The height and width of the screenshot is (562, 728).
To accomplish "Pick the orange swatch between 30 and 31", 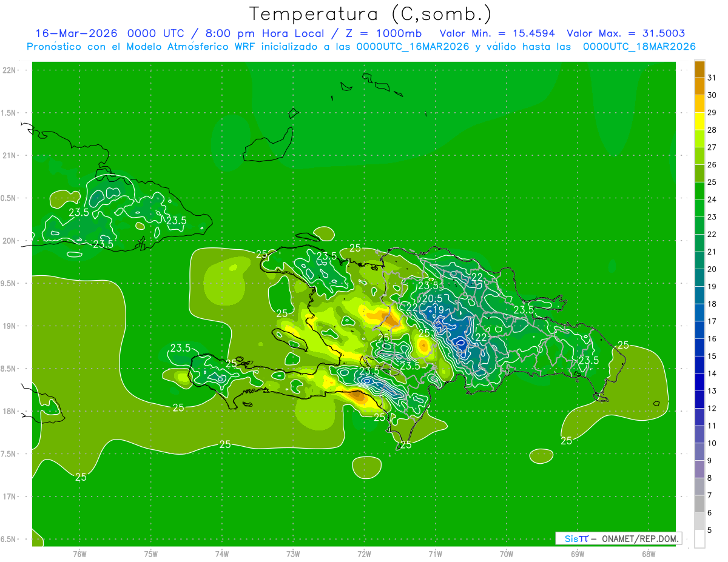I will point(699,87).
